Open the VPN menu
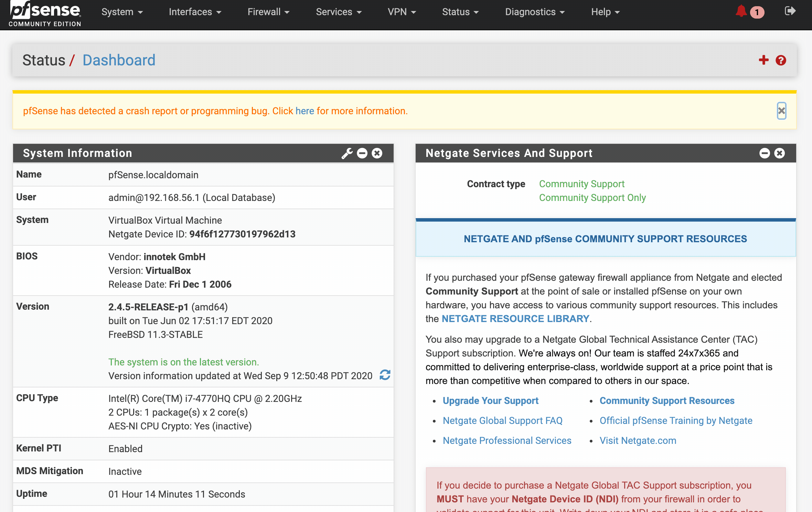812x512 pixels. click(x=402, y=12)
